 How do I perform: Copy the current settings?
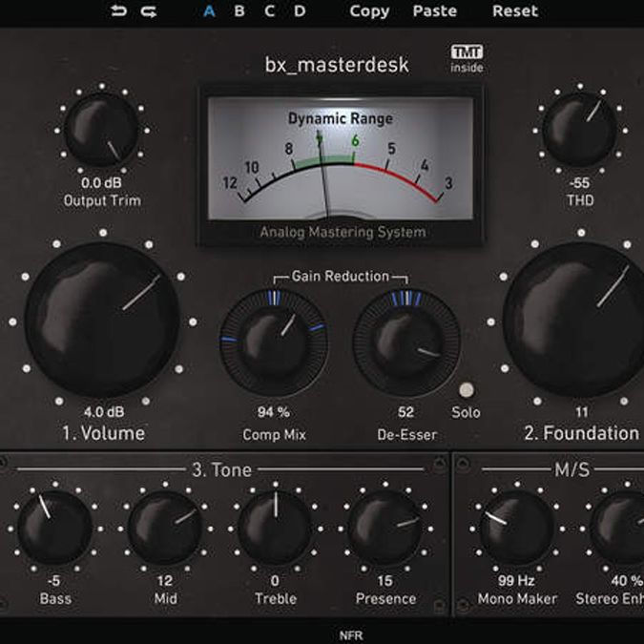pyautogui.click(x=369, y=11)
